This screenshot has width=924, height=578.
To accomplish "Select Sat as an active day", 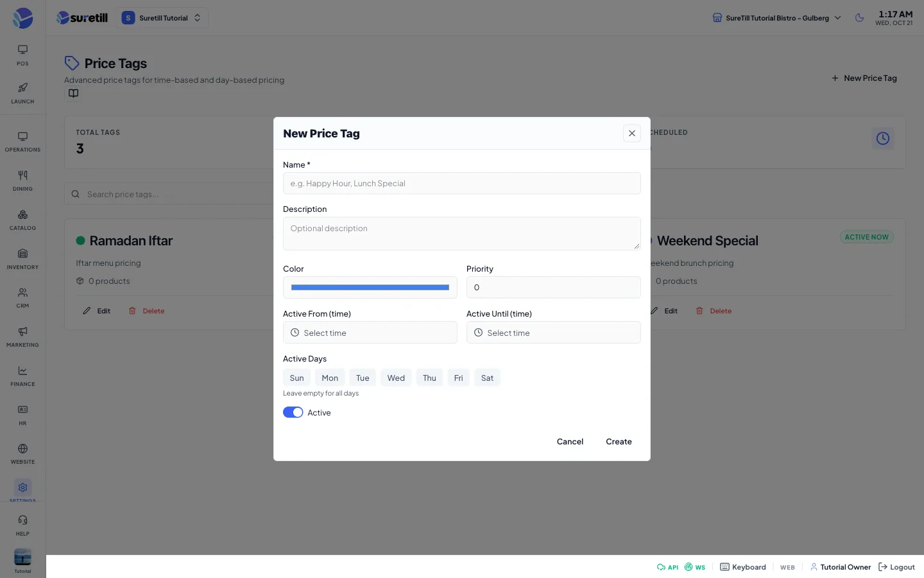I will (487, 378).
